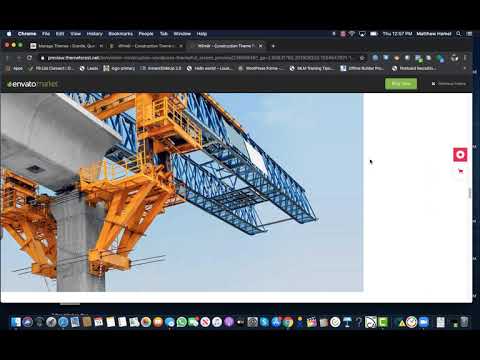Open the Hello world bookmark
480x360 pixels.
210,68
